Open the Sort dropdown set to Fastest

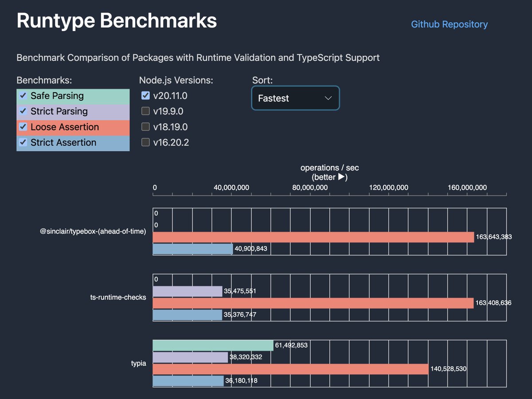click(x=295, y=98)
